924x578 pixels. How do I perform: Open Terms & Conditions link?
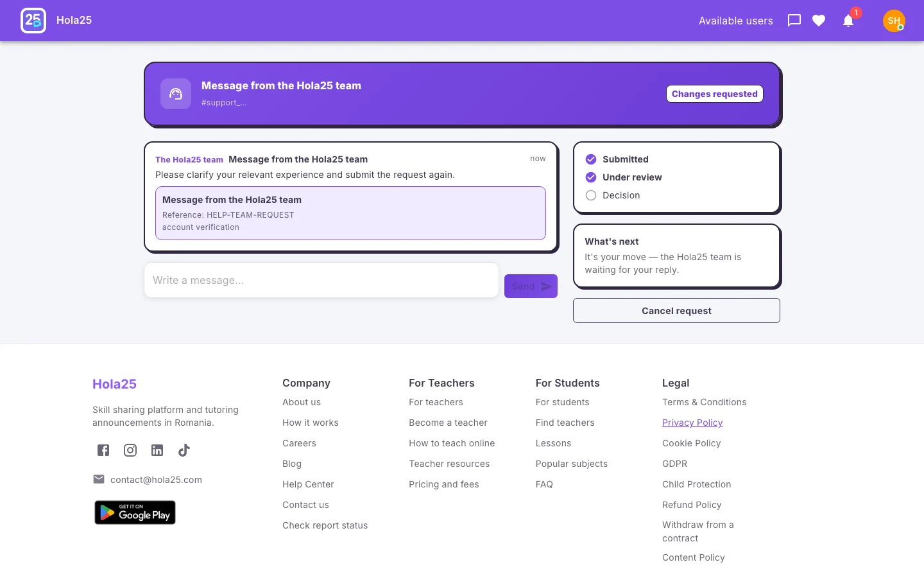point(705,402)
